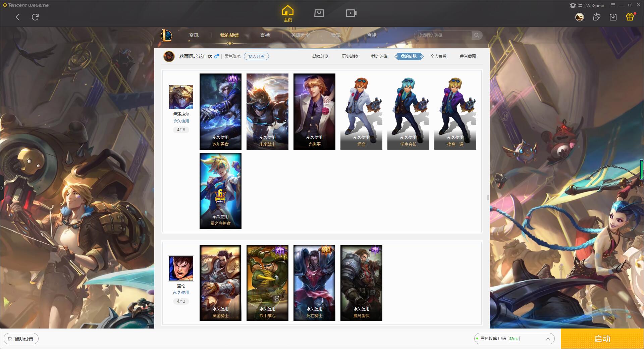Open the 孤高游侠 skin card
The width and height of the screenshot is (644, 349).
[361, 283]
